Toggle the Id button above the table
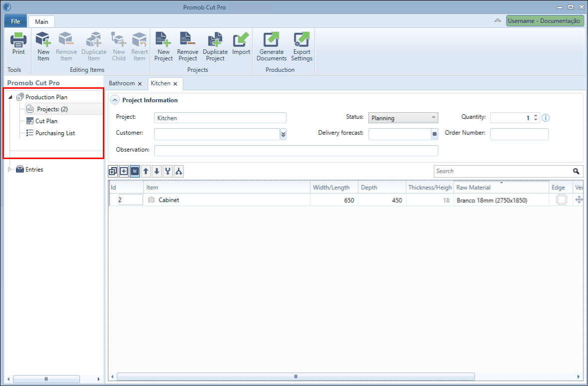The height and width of the screenshot is (386, 588). (x=135, y=171)
